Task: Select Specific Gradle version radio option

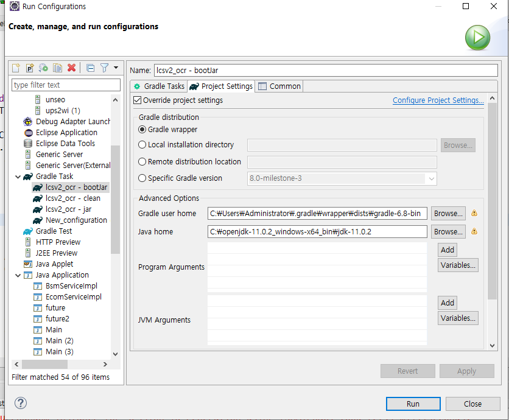Action: pos(142,178)
